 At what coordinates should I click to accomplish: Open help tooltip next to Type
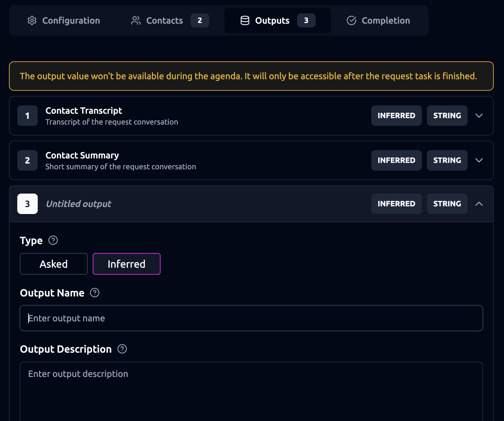point(53,240)
